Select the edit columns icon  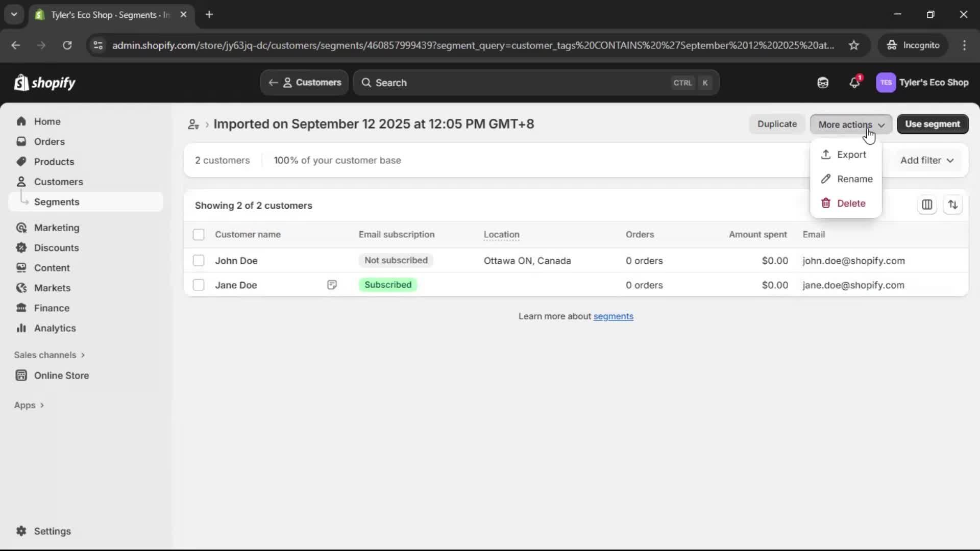coord(927,205)
